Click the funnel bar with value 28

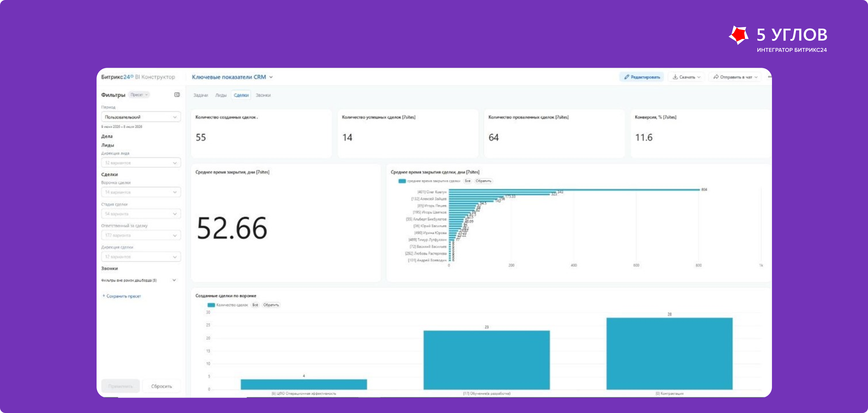669,353
